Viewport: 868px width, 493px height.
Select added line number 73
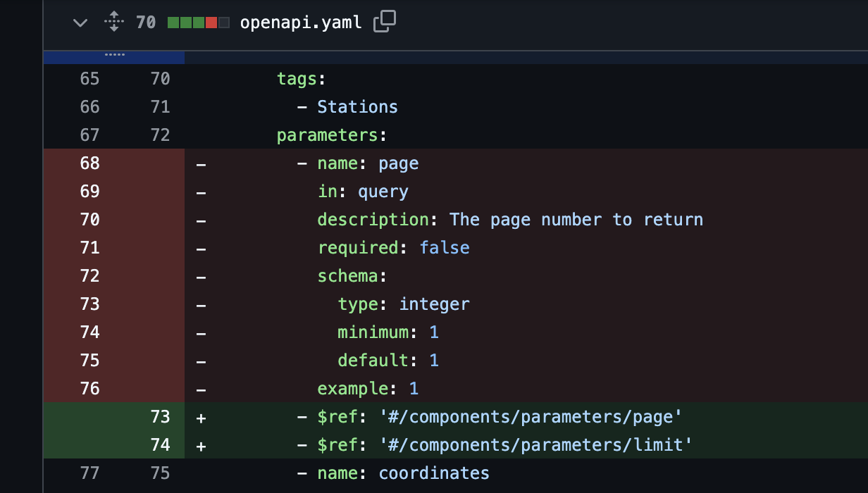point(160,417)
